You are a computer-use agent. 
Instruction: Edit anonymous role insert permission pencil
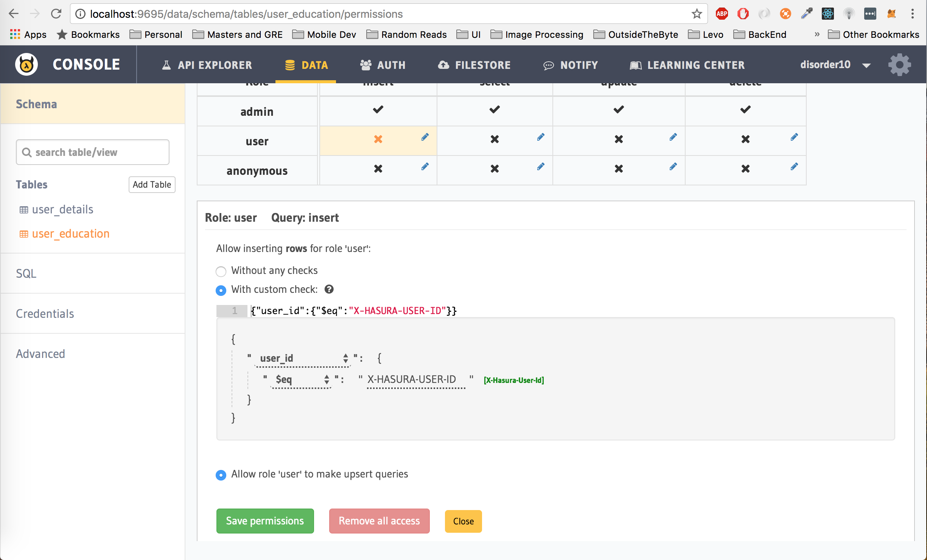click(425, 166)
